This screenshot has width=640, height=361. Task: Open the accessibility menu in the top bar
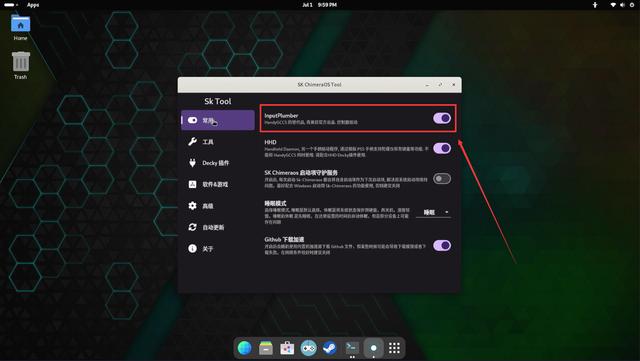(x=595, y=5)
